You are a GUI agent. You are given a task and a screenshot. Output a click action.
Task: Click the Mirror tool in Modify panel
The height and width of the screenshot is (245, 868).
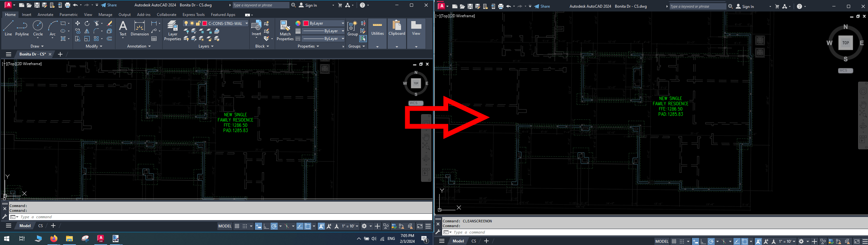click(87, 31)
